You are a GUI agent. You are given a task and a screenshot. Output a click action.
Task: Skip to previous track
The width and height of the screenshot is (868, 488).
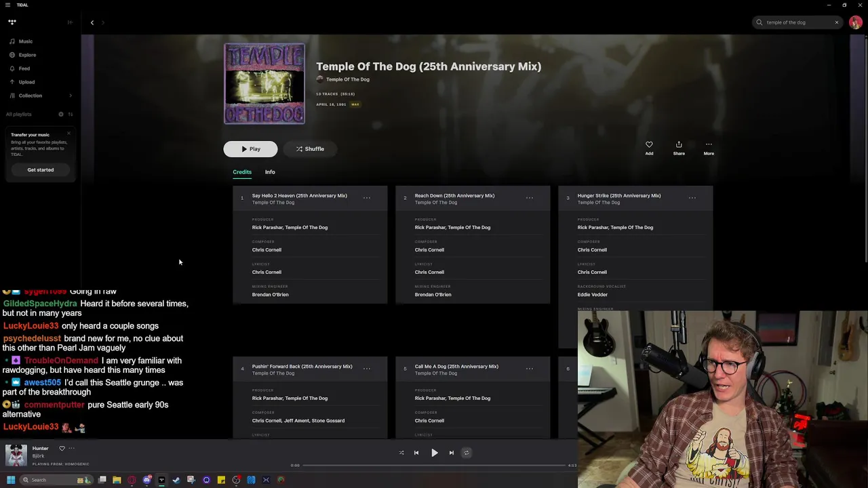(416, 453)
